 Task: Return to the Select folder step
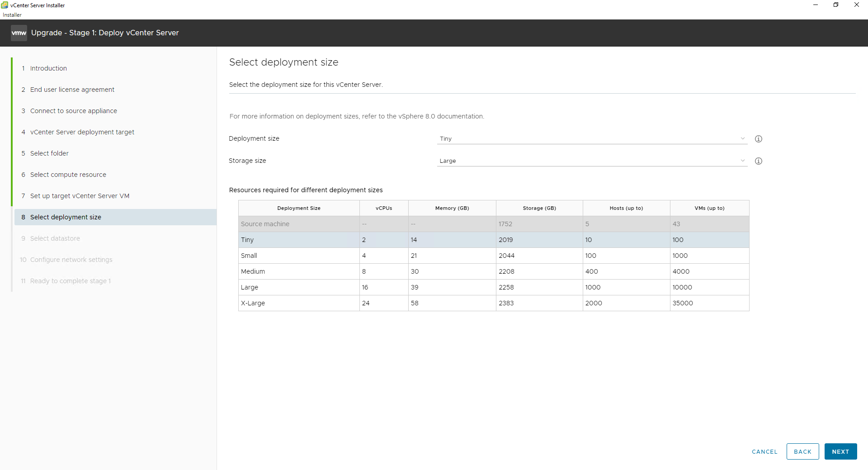point(49,153)
